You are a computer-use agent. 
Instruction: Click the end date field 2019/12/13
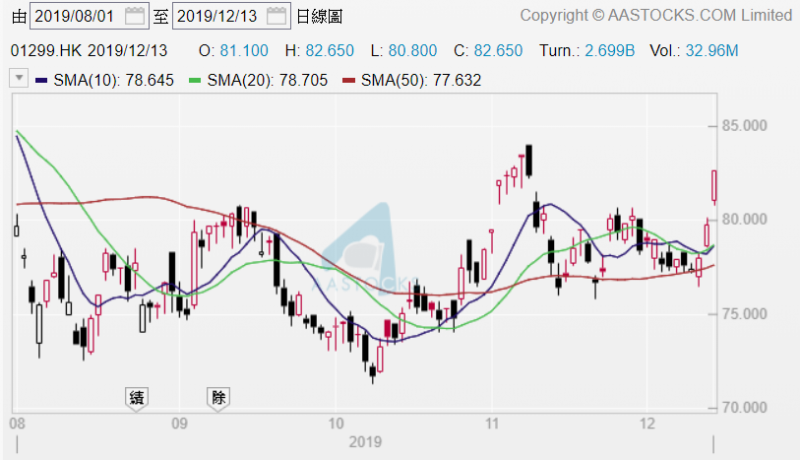point(217,16)
